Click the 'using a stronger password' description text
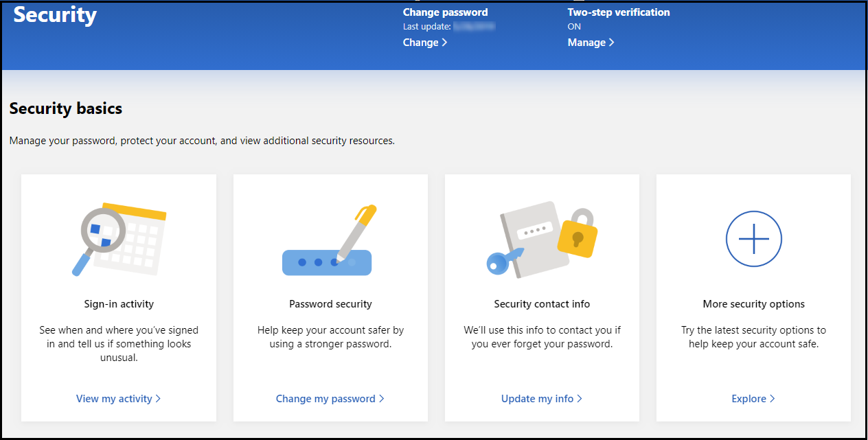 [330, 337]
